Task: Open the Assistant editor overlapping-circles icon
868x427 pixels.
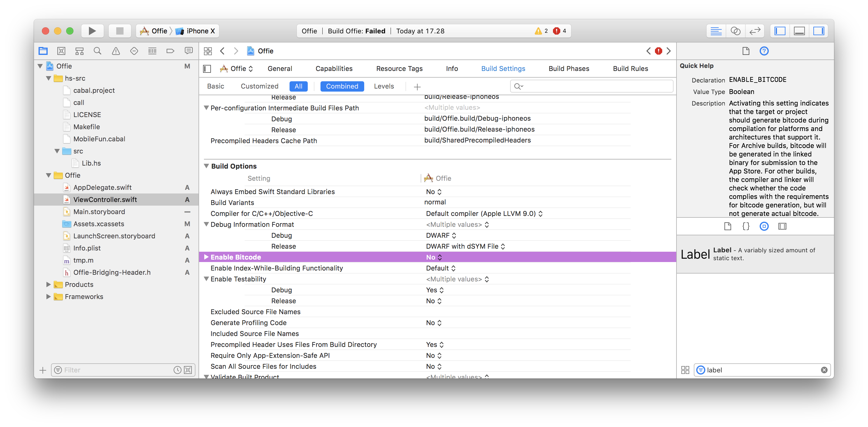Action: [x=735, y=31]
